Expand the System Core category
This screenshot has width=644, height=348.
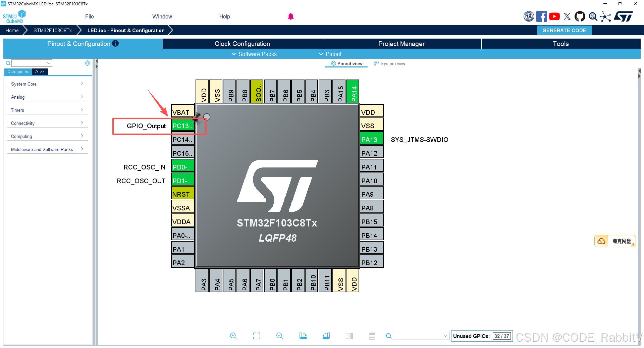[x=47, y=84]
